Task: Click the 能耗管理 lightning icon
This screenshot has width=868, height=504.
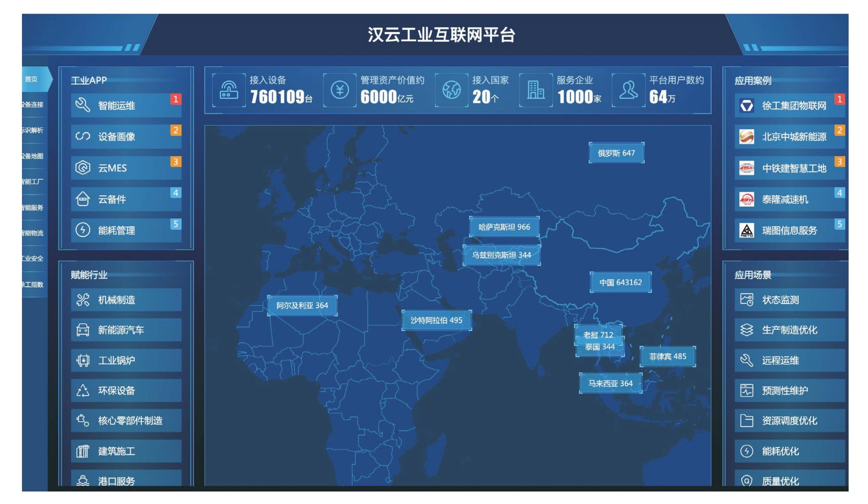Action: click(83, 230)
